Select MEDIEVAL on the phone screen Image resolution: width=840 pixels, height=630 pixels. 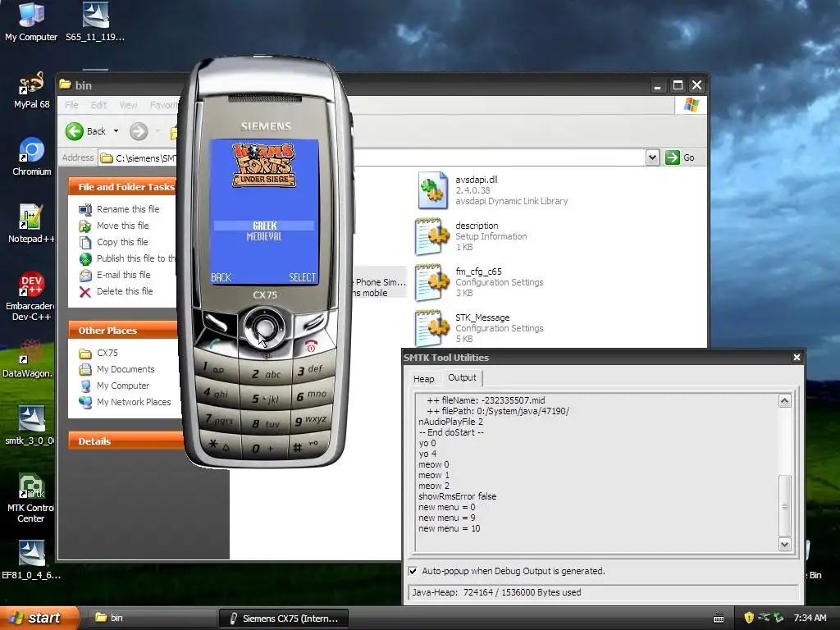point(264,236)
